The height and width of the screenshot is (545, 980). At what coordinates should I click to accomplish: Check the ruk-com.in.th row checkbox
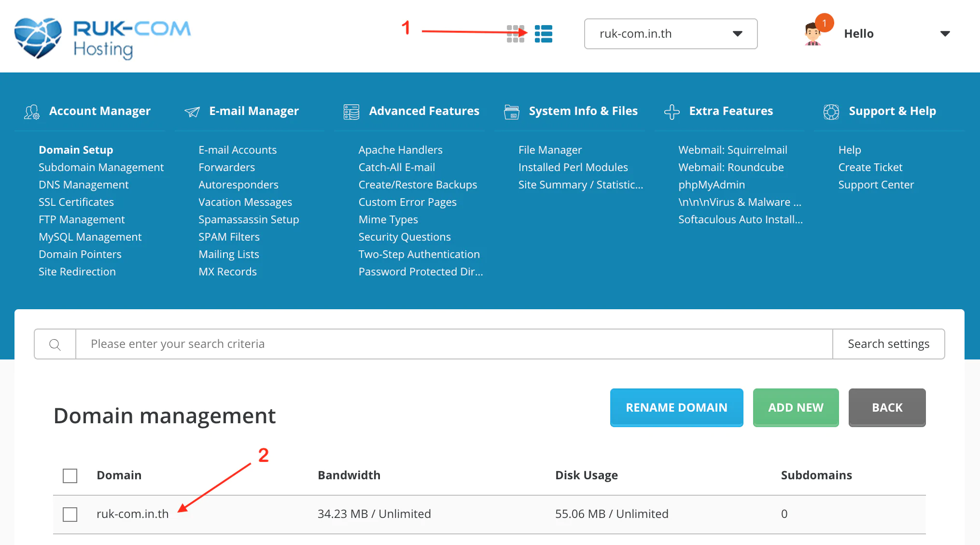pyautogui.click(x=70, y=515)
